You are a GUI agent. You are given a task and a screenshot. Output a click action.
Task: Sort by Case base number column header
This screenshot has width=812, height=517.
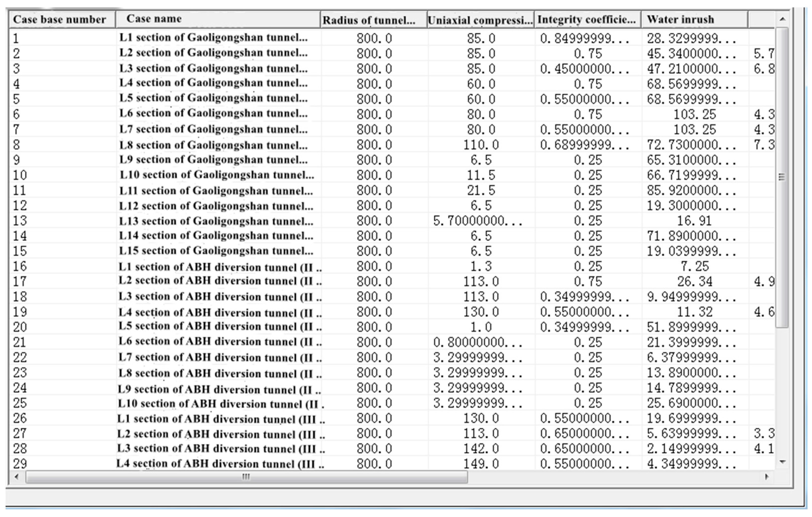(x=60, y=20)
